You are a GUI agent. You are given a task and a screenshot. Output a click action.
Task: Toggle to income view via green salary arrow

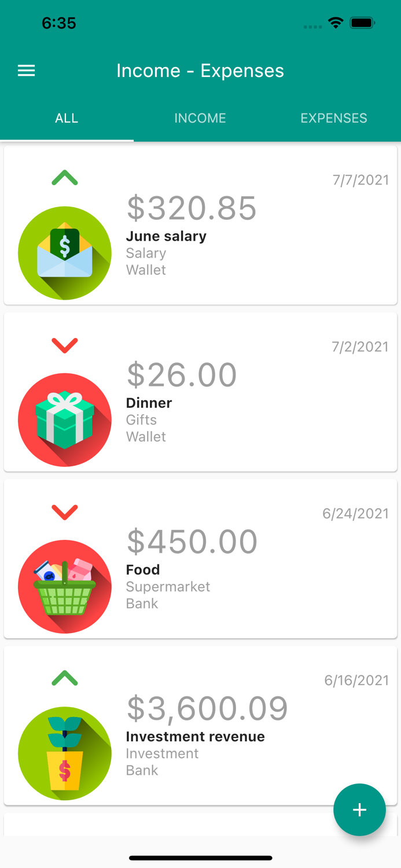(x=65, y=178)
